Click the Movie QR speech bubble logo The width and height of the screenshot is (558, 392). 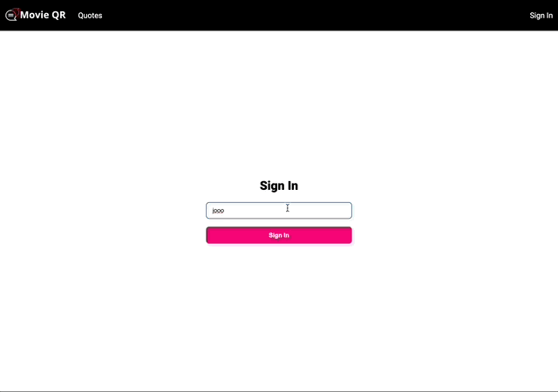click(12, 15)
